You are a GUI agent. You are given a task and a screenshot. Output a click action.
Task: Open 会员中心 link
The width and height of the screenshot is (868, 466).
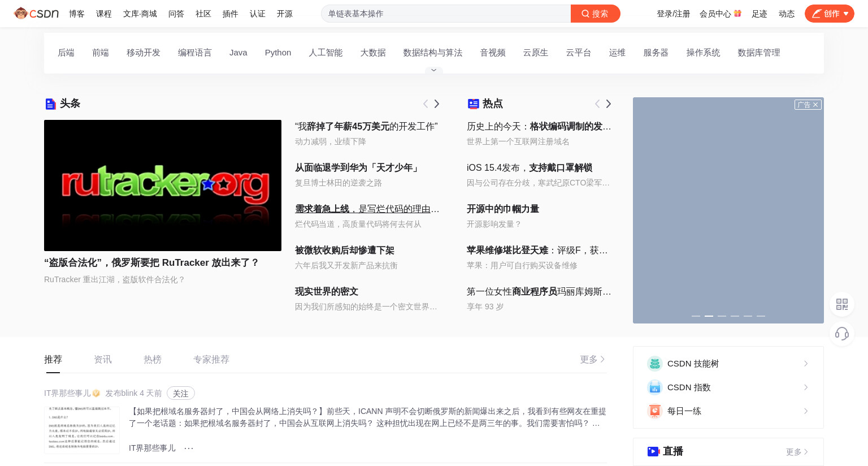(x=715, y=14)
